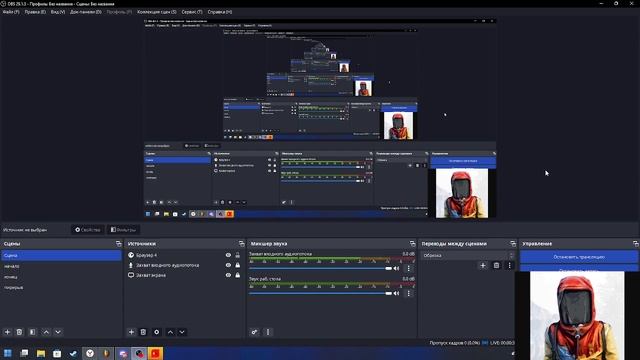This screenshot has height=360, width=640.
Task: Add a new scene with the plus icon
Action: click(7, 332)
